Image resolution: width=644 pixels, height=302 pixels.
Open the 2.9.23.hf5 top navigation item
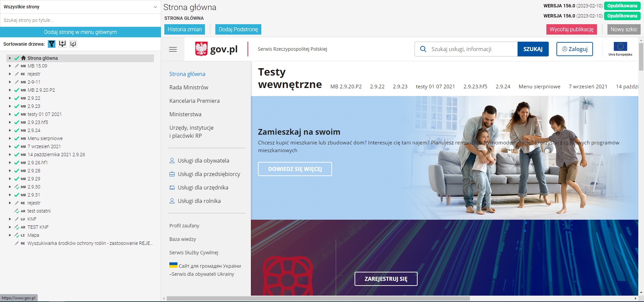[x=475, y=87]
